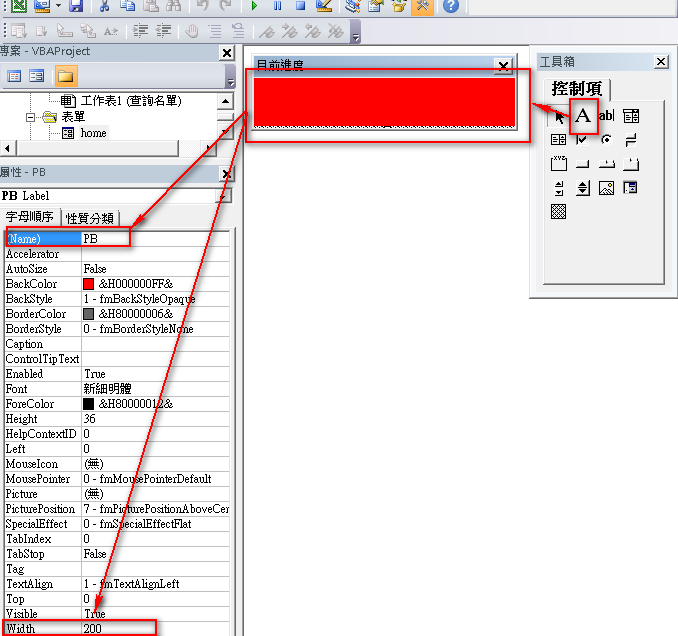Click the Outdent icon in Edit toolbar
The image size is (678, 636).
coord(163,31)
